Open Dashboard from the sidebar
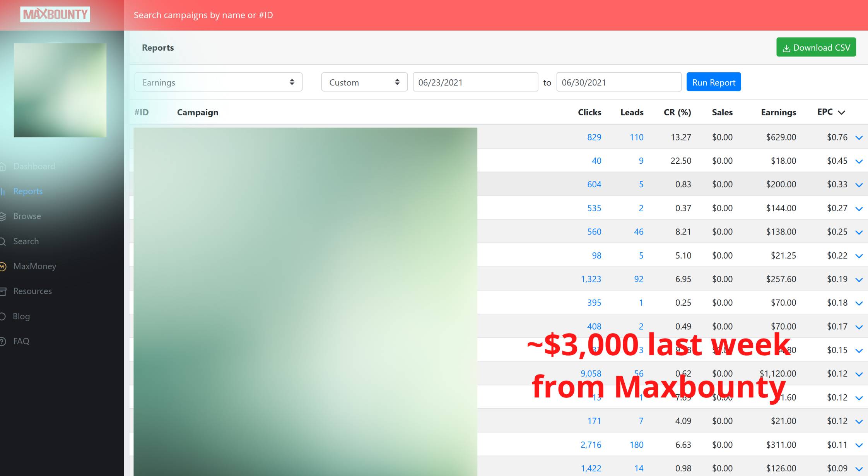Image resolution: width=868 pixels, height=476 pixels. coord(34,166)
